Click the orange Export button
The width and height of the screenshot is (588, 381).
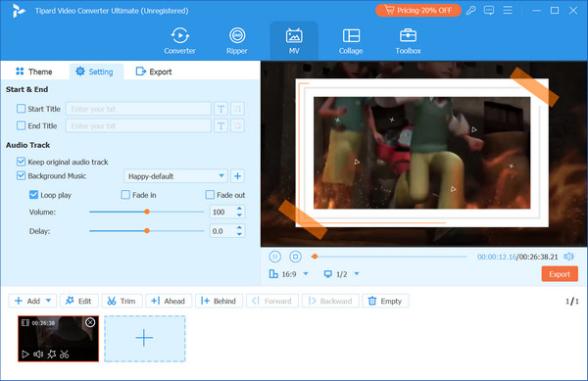[560, 274]
